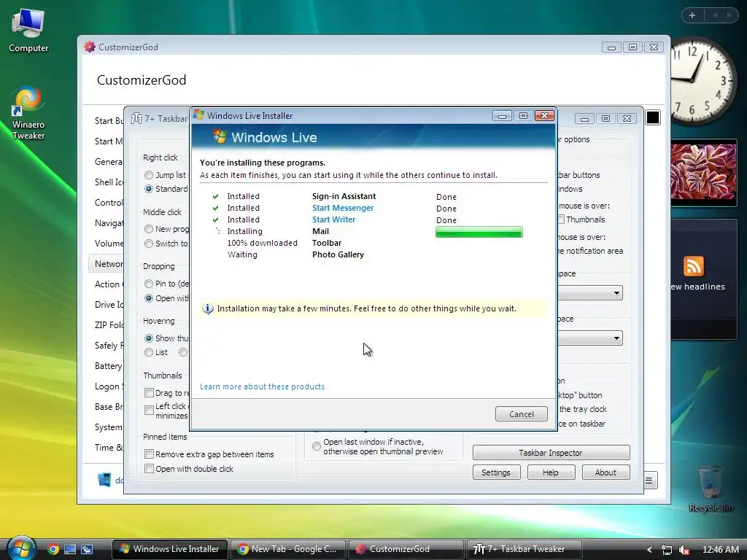Click the Show Desktop Quick Launch icon
Viewport: 747px width, 560px height.
click(x=70, y=549)
